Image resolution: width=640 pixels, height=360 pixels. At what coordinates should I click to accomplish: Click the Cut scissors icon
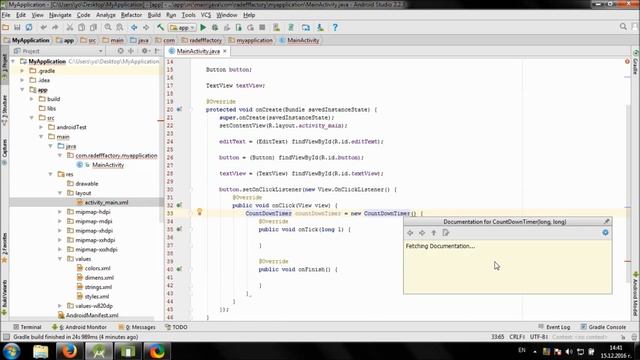point(70,27)
